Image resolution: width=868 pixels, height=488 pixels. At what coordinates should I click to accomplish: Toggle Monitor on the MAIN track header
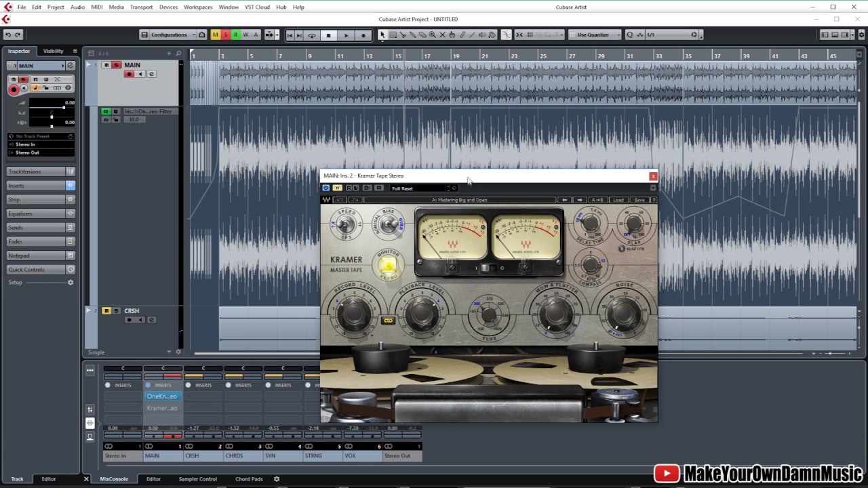[140, 74]
